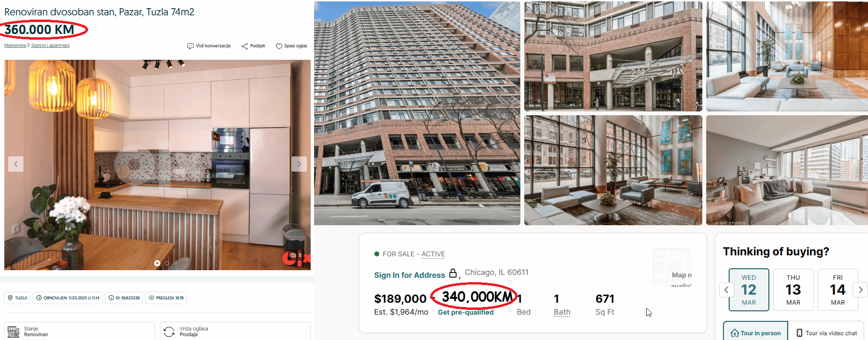868x340 pixels.
Task: Click the heart icon on Spasi oglas
Action: [x=279, y=46]
